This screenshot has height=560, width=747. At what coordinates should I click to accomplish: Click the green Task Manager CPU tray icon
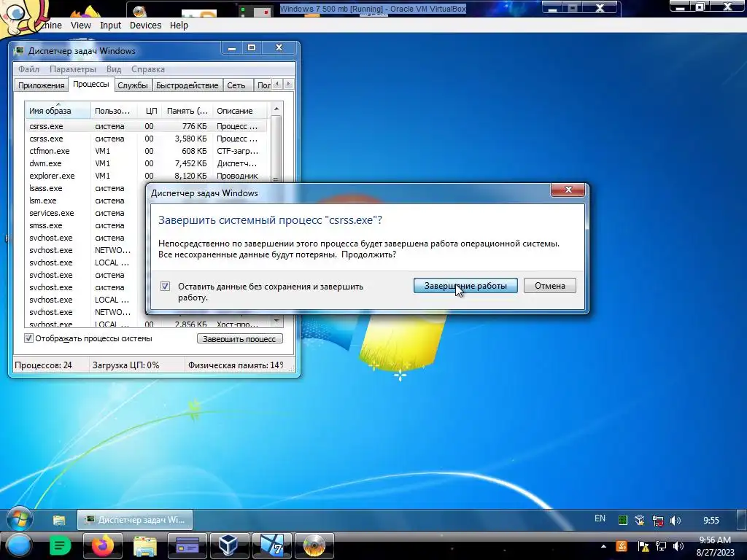point(622,521)
